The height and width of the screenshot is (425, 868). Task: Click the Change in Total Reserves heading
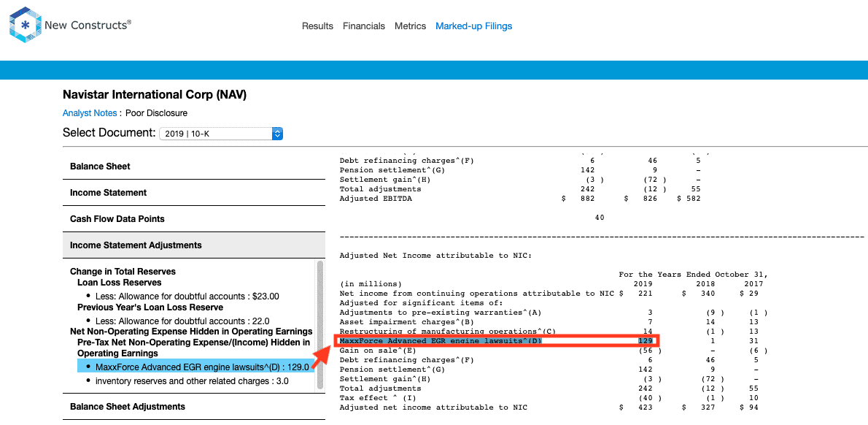[x=123, y=272]
